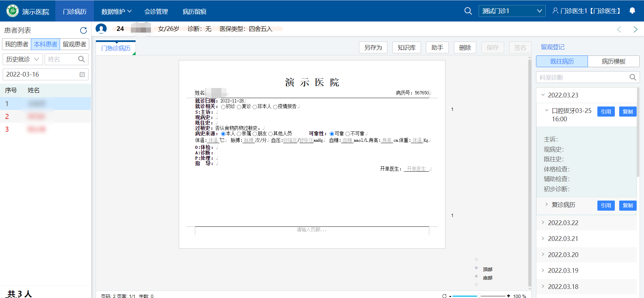Switch to the 病历模板 tab
This screenshot has width=644, height=298.
click(613, 61)
